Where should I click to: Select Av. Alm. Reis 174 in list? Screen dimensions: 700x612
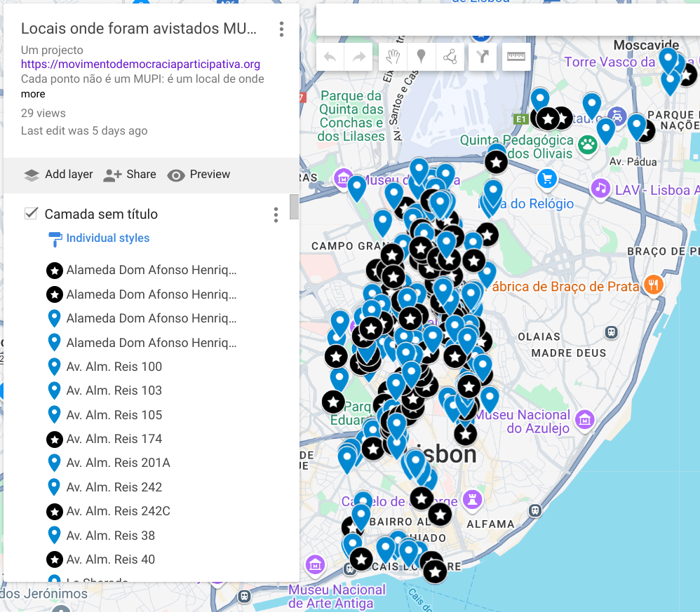[x=114, y=439]
